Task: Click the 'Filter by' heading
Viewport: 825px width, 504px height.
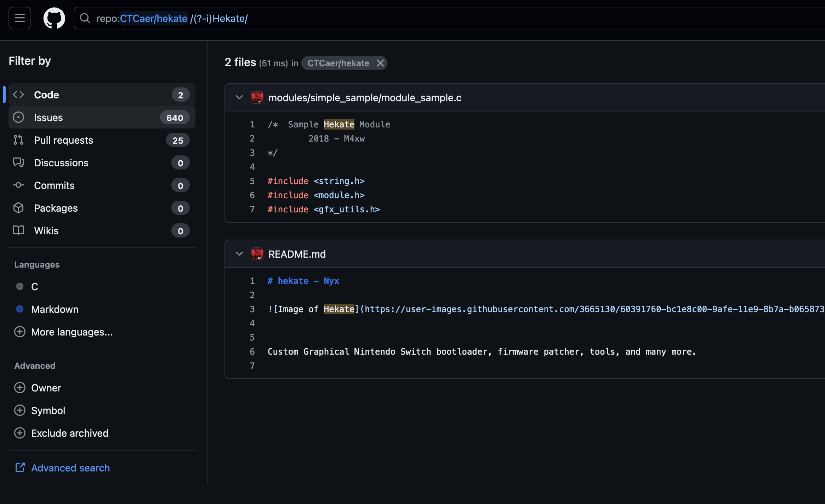Action: pyautogui.click(x=30, y=61)
